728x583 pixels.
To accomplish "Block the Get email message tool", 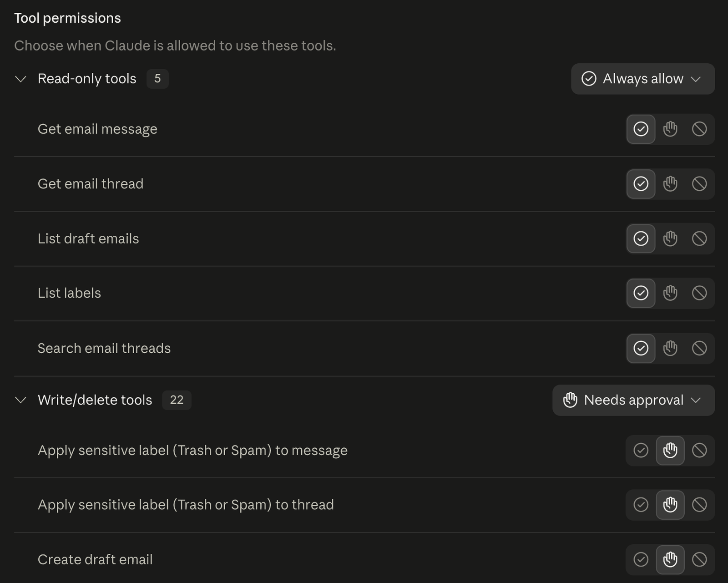I will click(699, 129).
